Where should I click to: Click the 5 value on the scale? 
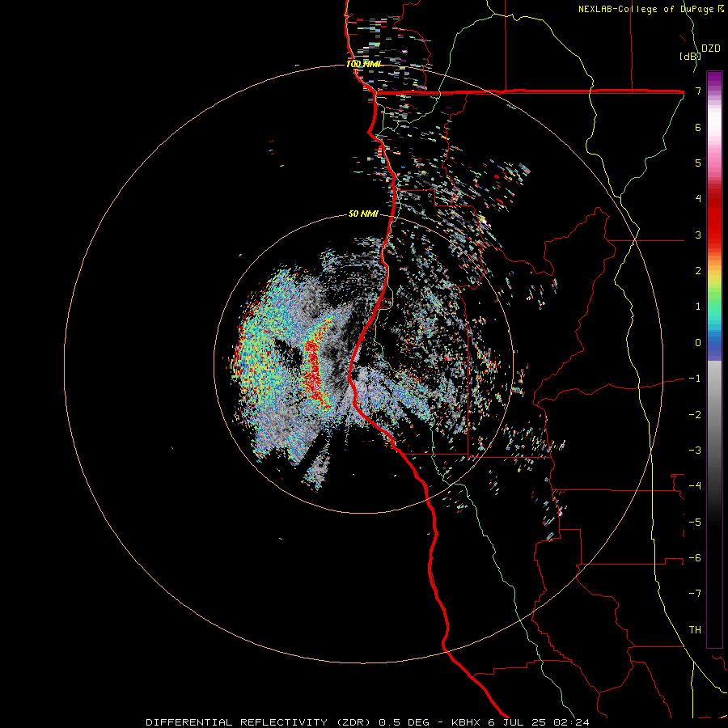tap(698, 163)
